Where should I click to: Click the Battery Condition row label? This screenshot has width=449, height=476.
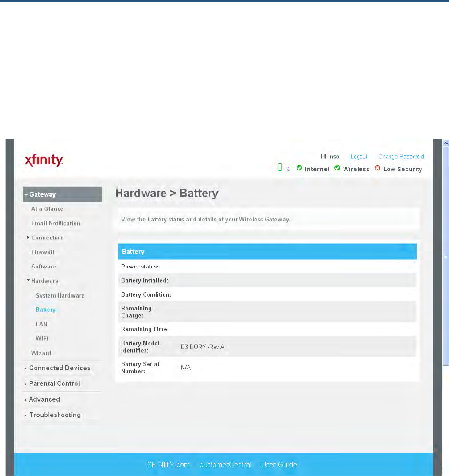pyautogui.click(x=147, y=295)
